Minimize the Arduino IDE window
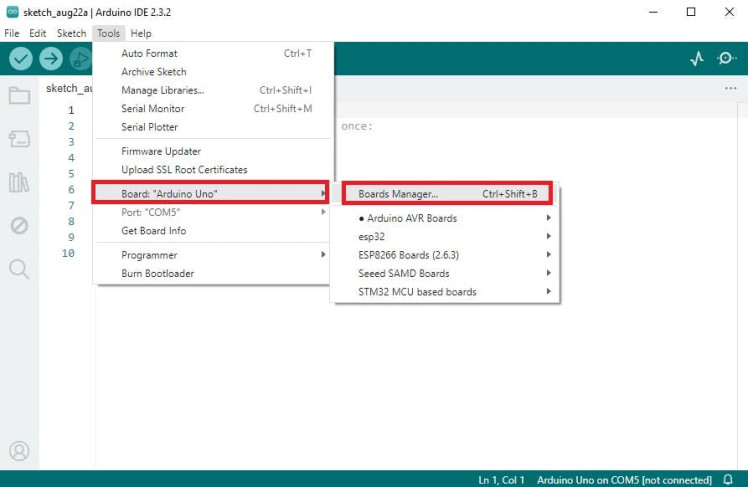This screenshot has width=748, height=487. coord(654,12)
